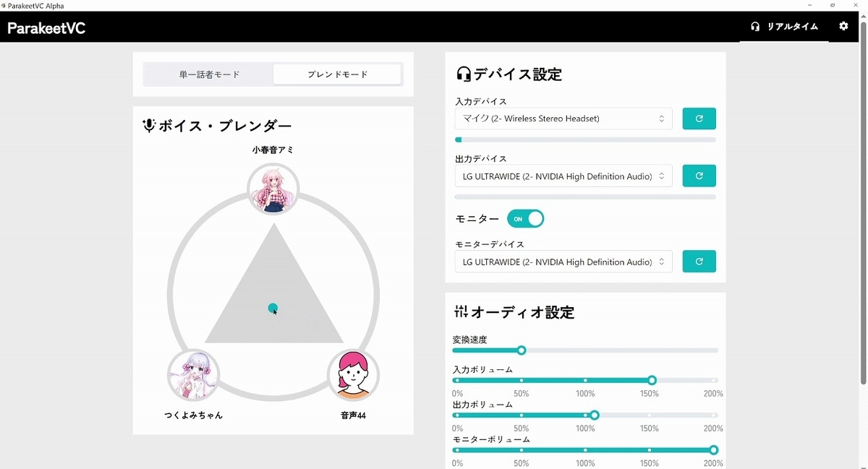Click the 入力ボリューム slider handle
868x469 pixels.
coord(652,380)
